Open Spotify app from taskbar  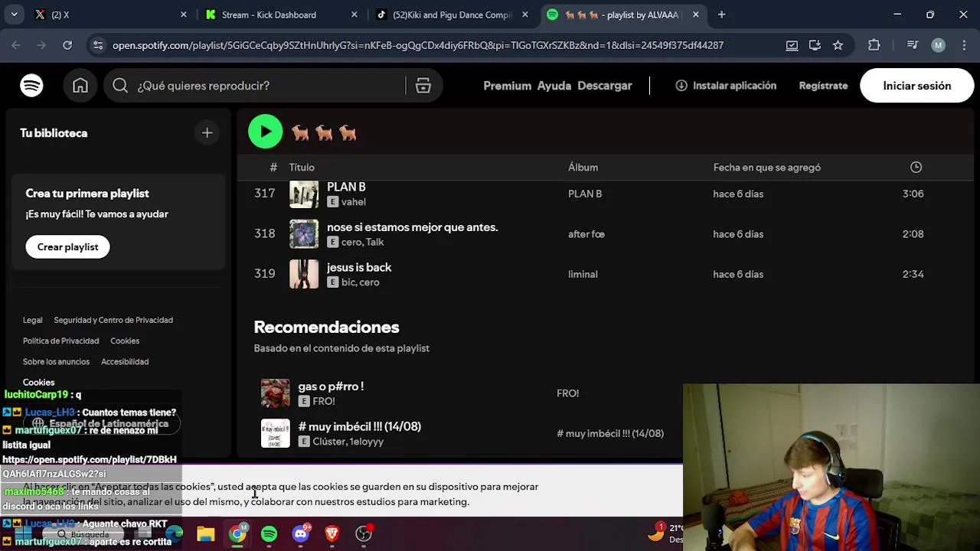(269, 533)
